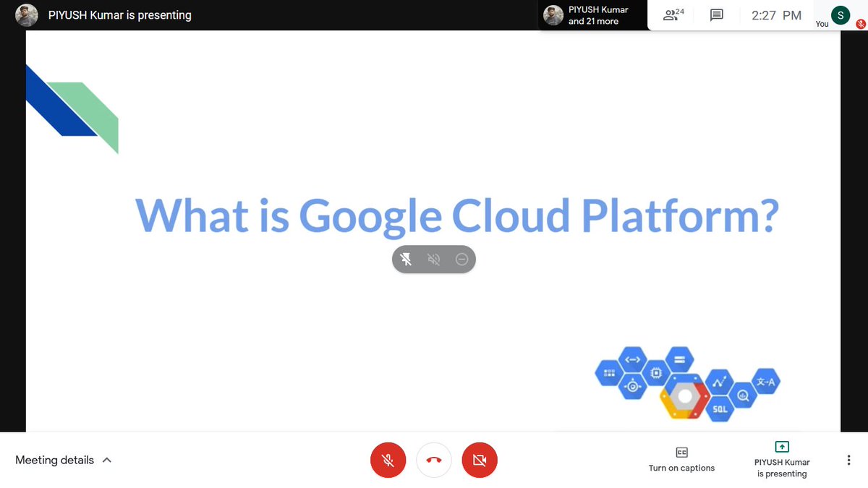Unpin the presentation with pin icon

coord(407,260)
